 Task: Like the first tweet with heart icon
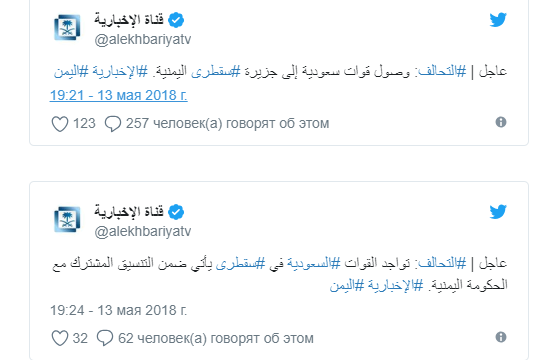[x=60, y=124]
